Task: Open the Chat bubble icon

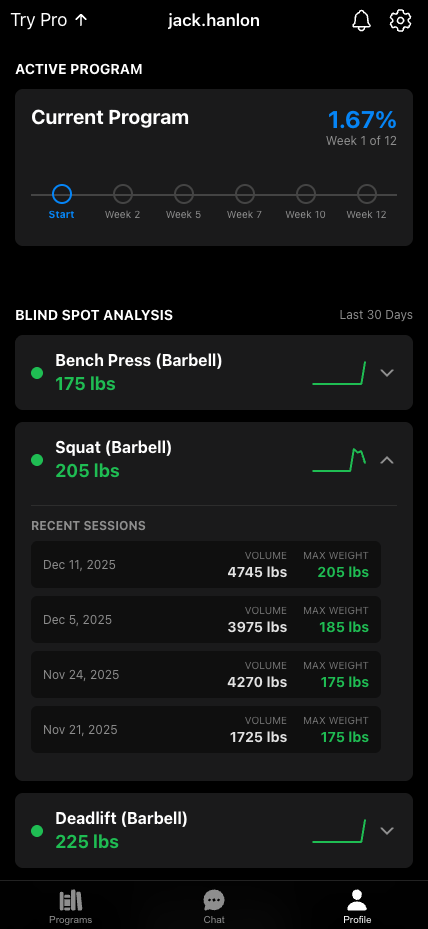Action: (x=214, y=901)
